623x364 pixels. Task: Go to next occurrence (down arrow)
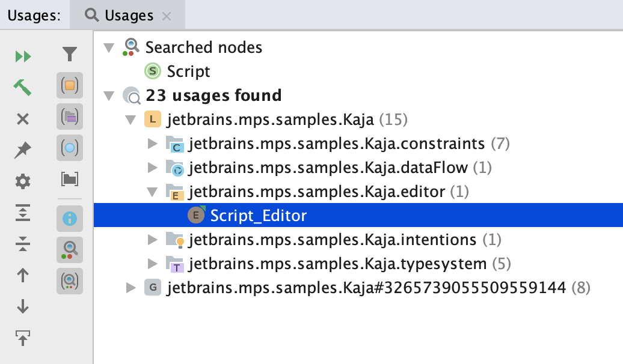[23, 306]
